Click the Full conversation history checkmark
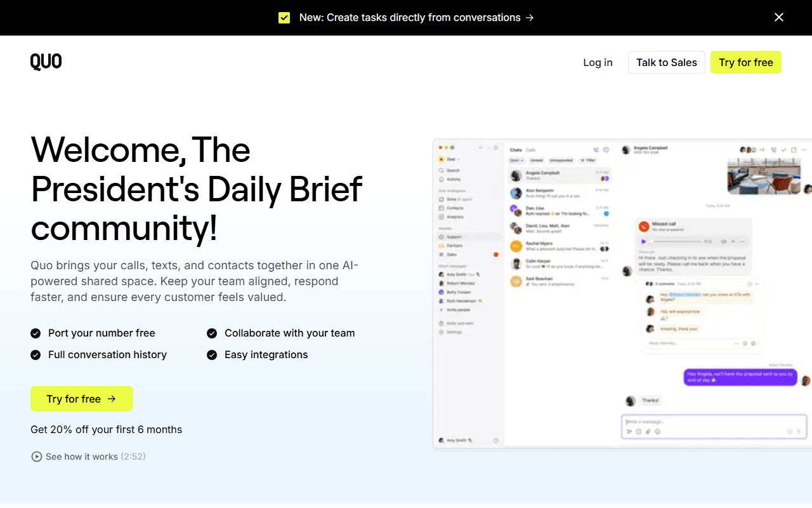 tap(36, 355)
